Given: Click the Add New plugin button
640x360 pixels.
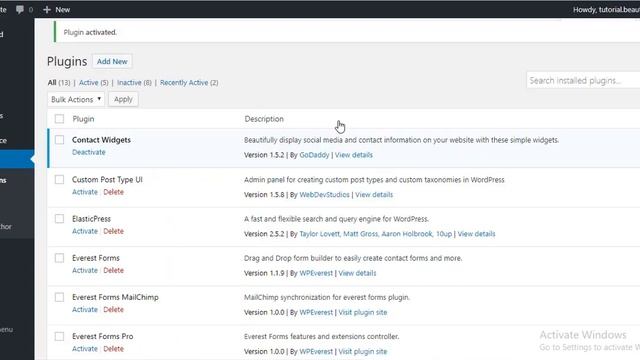Looking at the screenshot, I should (112, 61).
